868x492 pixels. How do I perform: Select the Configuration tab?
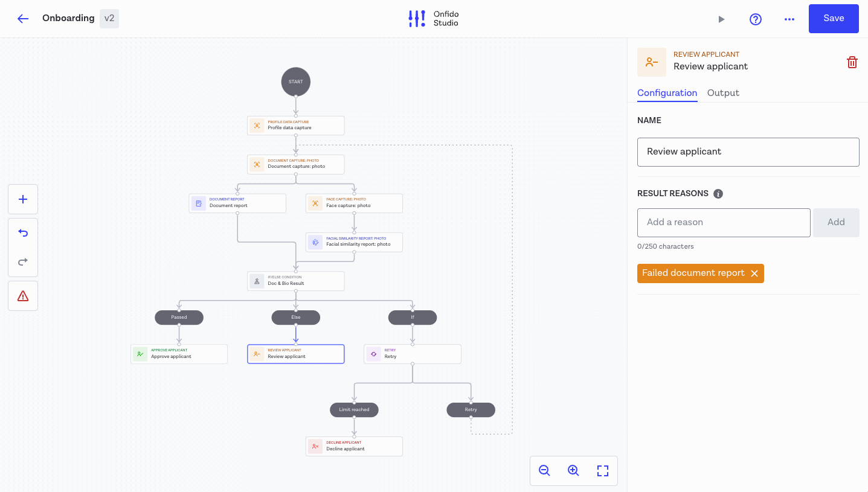pos(667,93)
